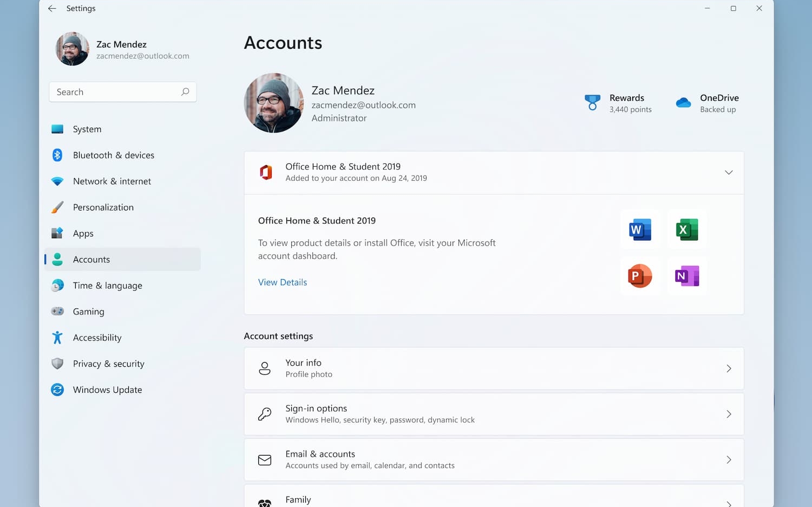Click the Excel app icon
812x507 pixels.
(x=687, y=230)
